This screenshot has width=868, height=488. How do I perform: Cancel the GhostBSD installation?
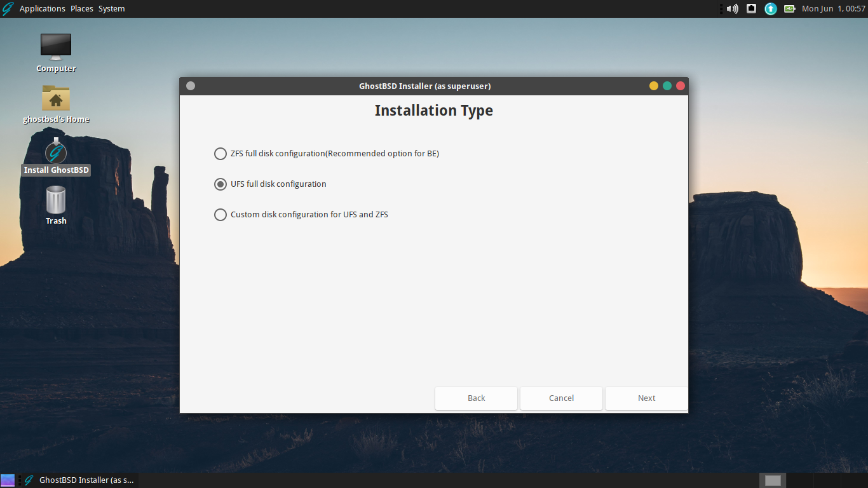tap(561, 398)
